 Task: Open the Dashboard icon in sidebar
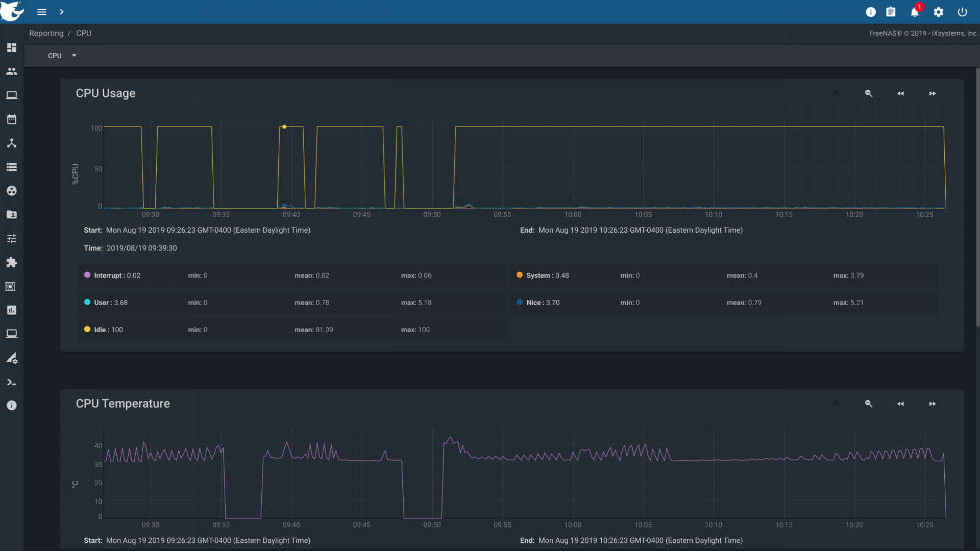point(11,47)
